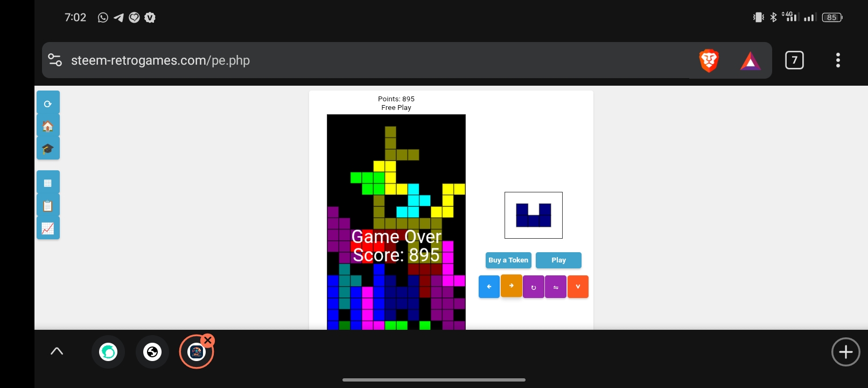Click the reload icon in the left sidebar
The width and height of the screenshot is (868, 388).
48,103
